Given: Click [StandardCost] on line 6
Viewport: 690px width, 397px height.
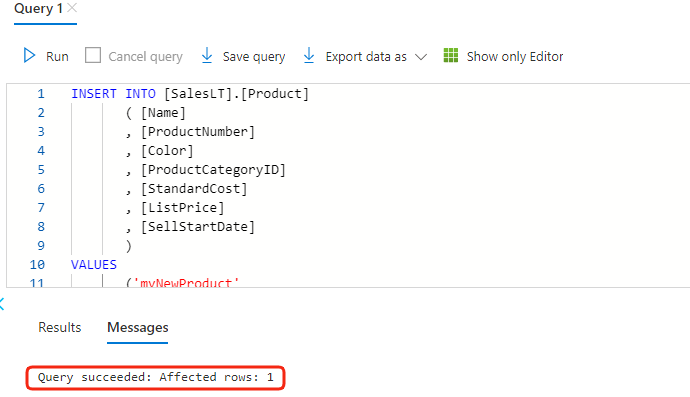Looking at the screenshot, I should pos(194,188).
